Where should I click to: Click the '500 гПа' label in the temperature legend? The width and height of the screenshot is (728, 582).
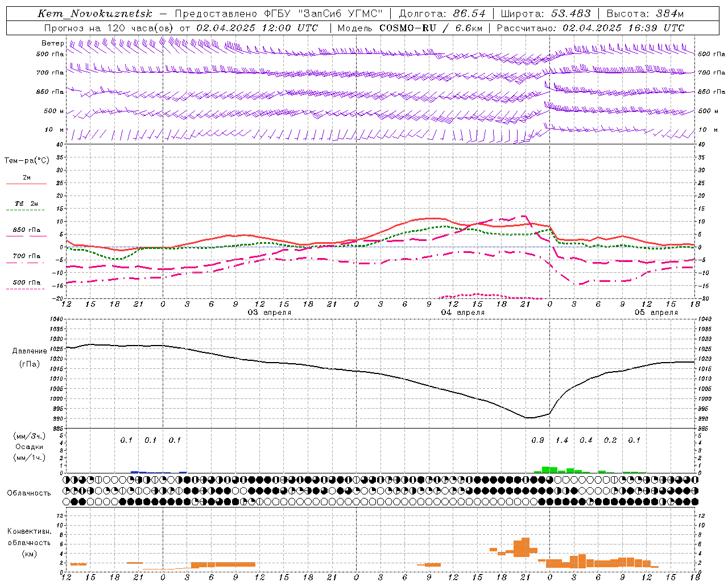coord(27,282)
